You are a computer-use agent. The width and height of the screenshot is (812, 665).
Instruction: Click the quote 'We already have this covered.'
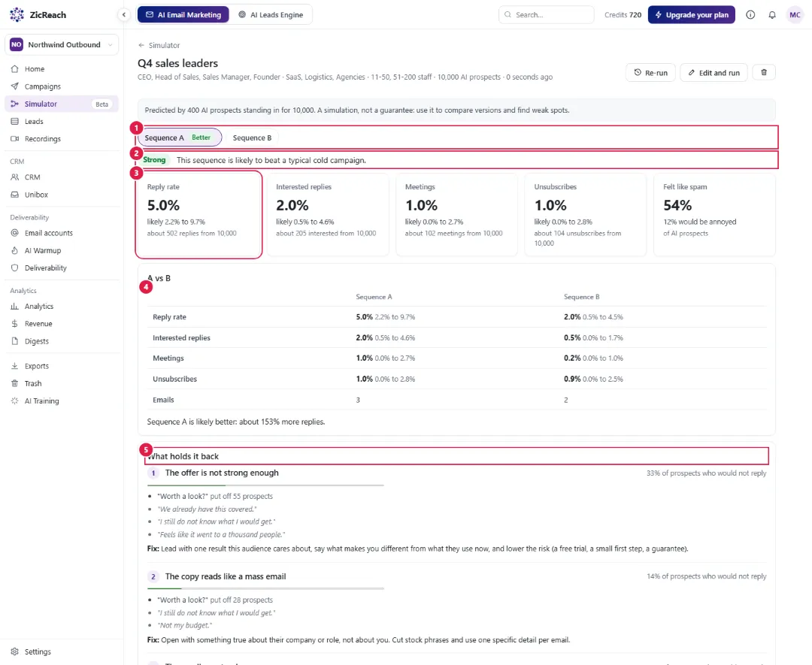[208, 509]
